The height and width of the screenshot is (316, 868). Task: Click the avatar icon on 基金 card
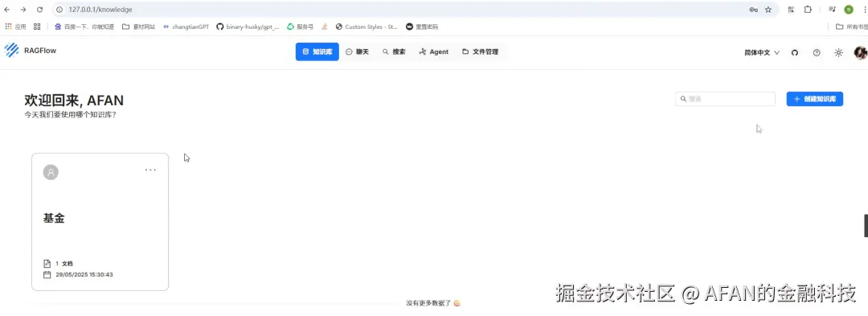tap(51, 172)
